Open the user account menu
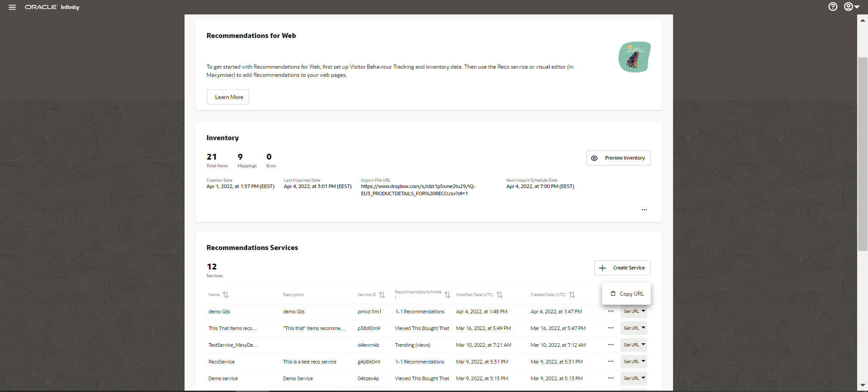The width and height of the screenshot is (868, 392). coord(852,7)
